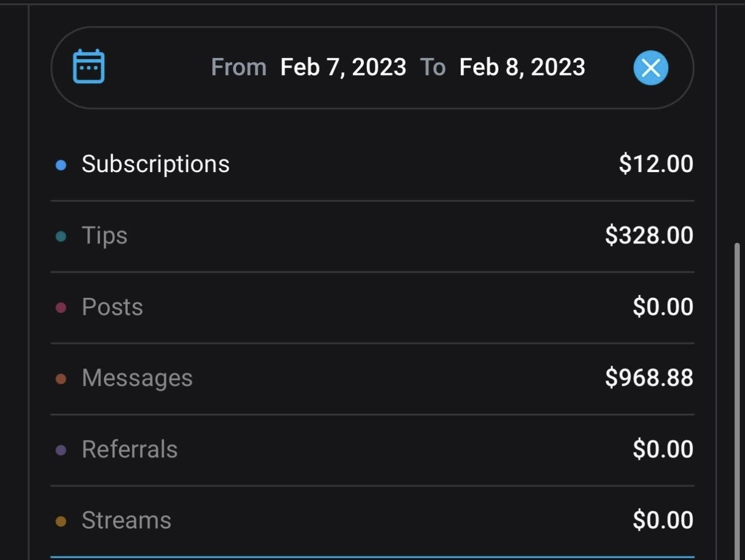Open the Posts earnings category
This screenshot has height=560, width=745.
click(x=372, y=308)
